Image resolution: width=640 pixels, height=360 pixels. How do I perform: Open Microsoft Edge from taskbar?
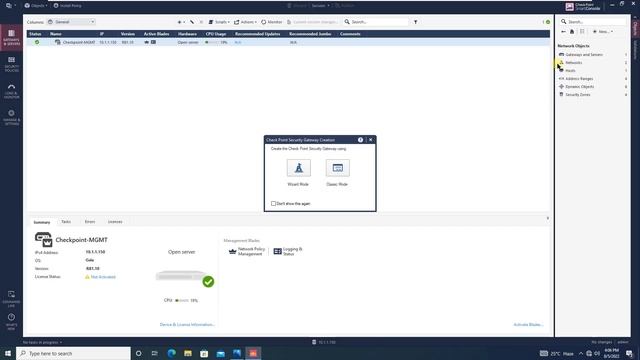[171, 353]
